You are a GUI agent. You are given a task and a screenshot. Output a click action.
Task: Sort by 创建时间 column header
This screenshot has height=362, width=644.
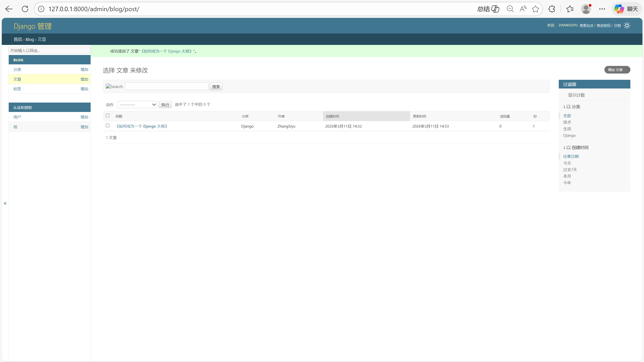point(332,116)
